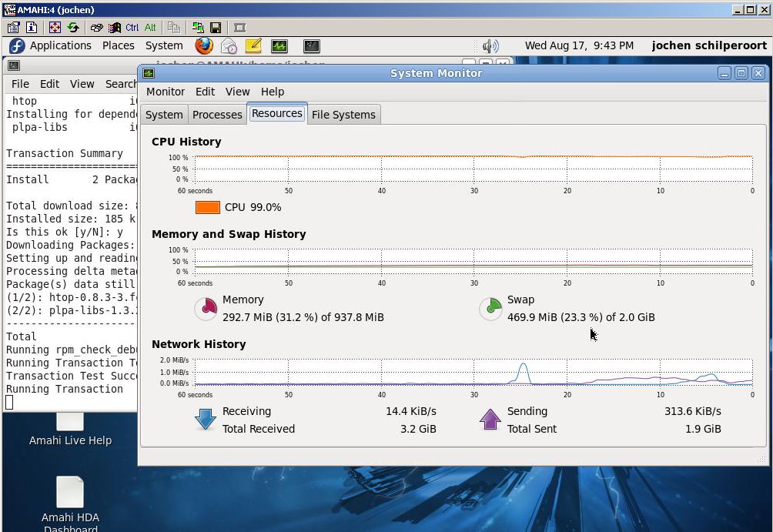This screenshot has height=532, width=773.
Task: Click the Network History heading
Action: [x=199, y=344]
